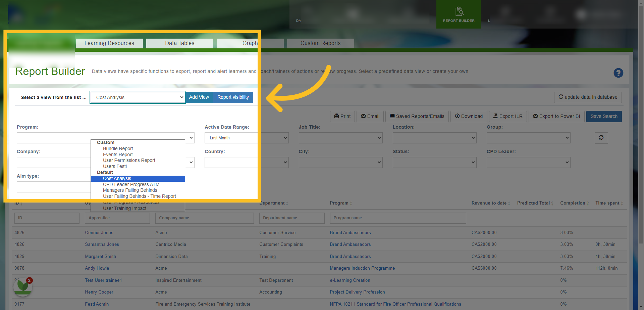Expand the Group dropdown

tap(528, 138)
